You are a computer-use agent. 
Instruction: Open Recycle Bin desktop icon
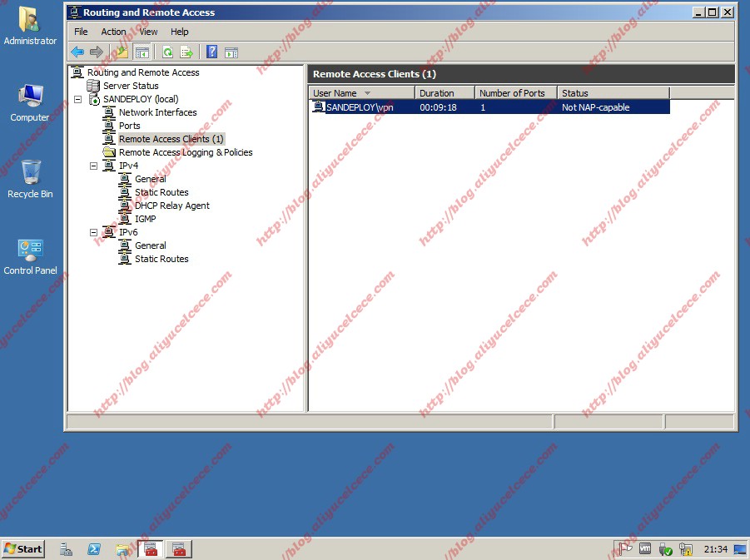tap(30, 179)
